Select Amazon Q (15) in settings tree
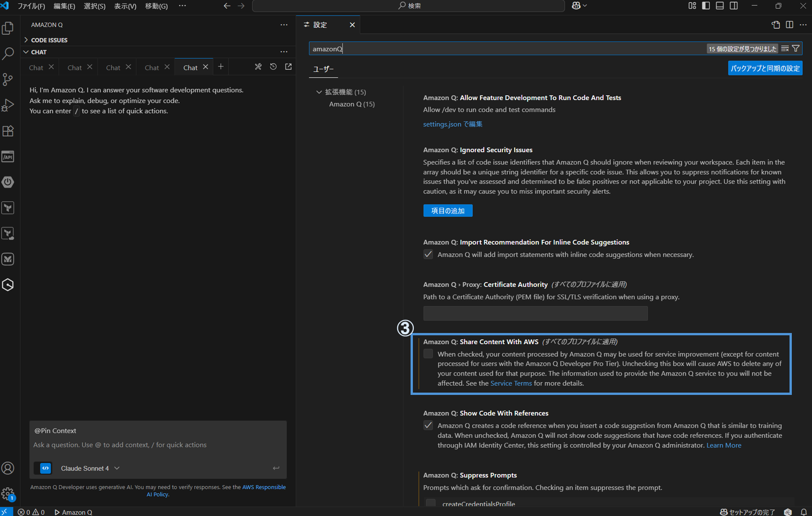The image size is (812, 516). 352,104
